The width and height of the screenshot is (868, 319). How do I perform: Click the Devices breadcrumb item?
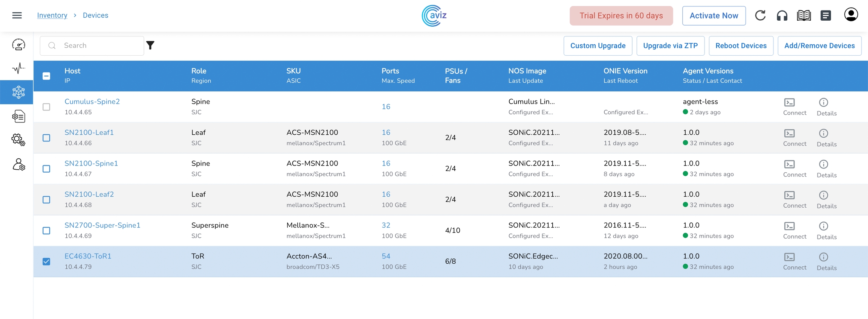click(x=95, y=15)
